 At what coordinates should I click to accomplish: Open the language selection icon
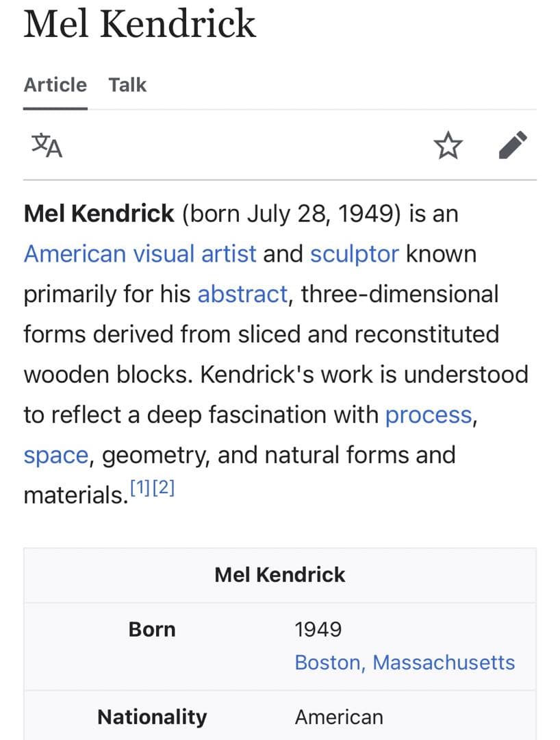pyautogui.click(x=47, y=145)
